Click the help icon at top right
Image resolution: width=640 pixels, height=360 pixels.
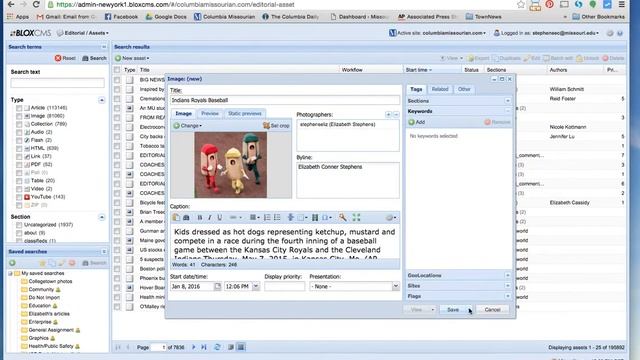pyautogui.click(x=620, y=33)
